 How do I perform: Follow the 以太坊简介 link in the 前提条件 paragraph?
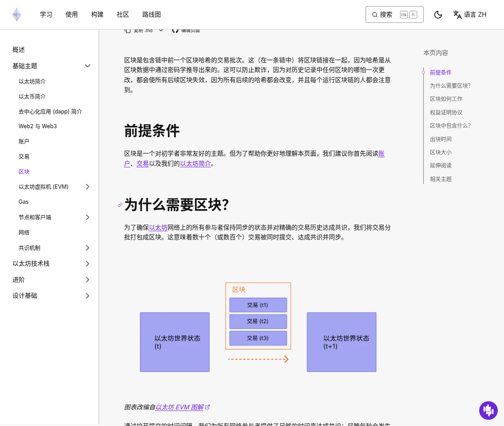point(195,164)
